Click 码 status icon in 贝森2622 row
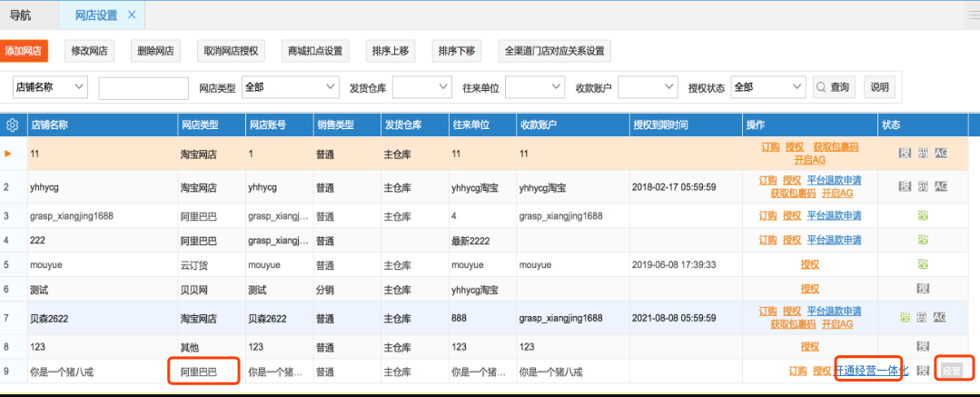 923,318
